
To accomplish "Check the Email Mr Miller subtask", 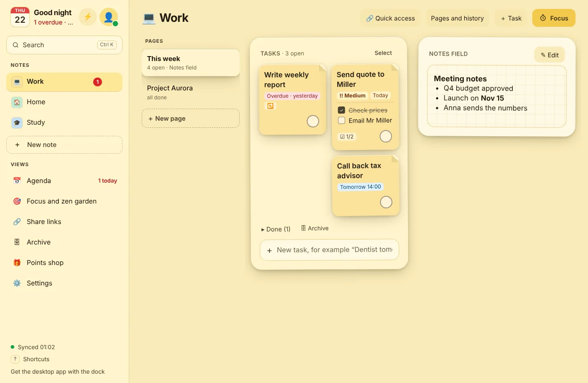I will [342, 120].
